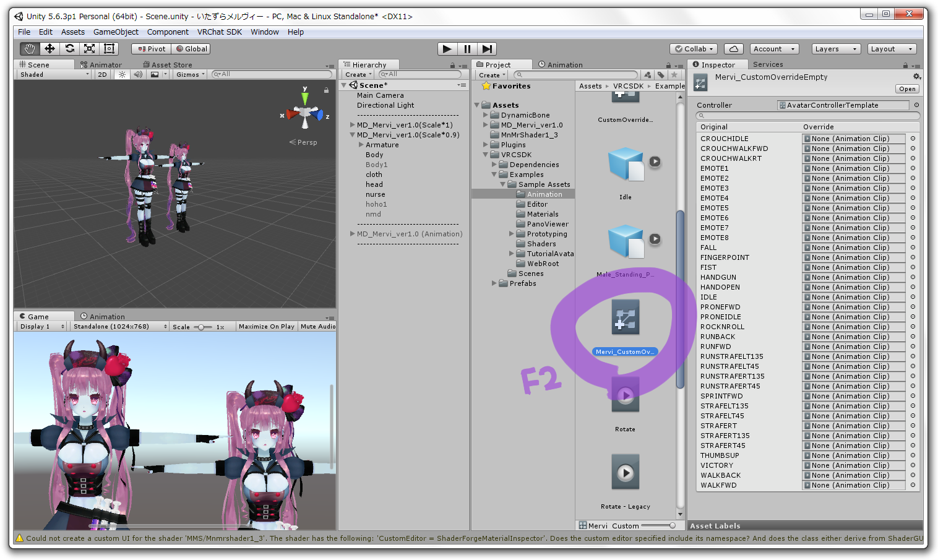938x560 pixels.
Task: Open the Account dropdown
Action: point(775,49)
